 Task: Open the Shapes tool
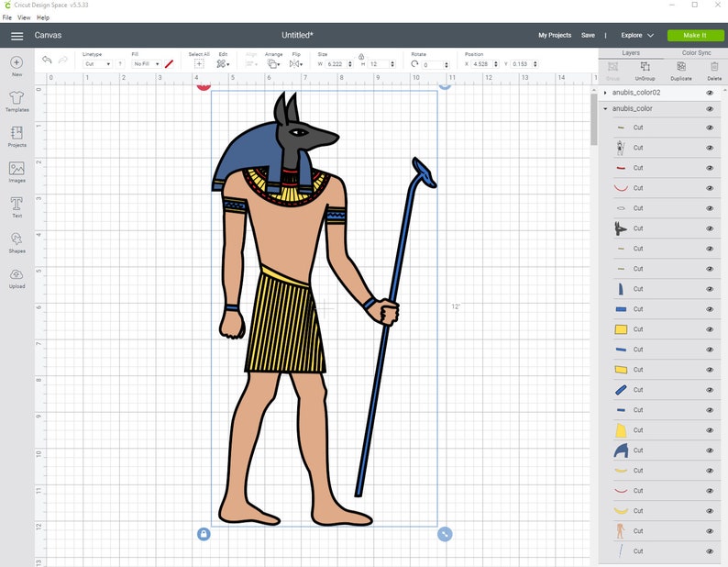click(x=17, y=239)
